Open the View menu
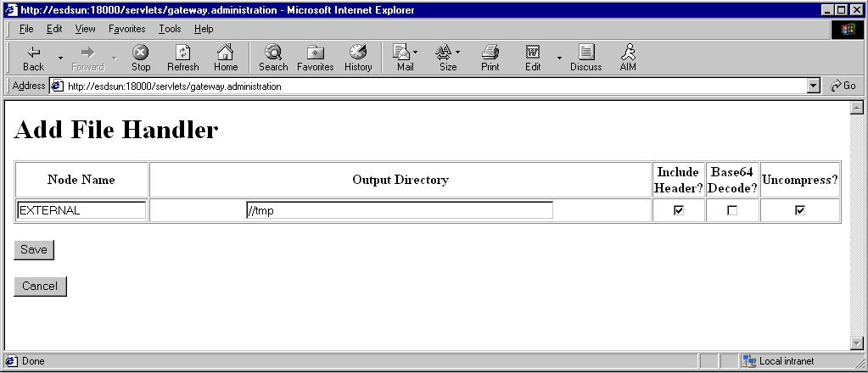Viewport: 868px width, 373px height. [x=85, y=29]
